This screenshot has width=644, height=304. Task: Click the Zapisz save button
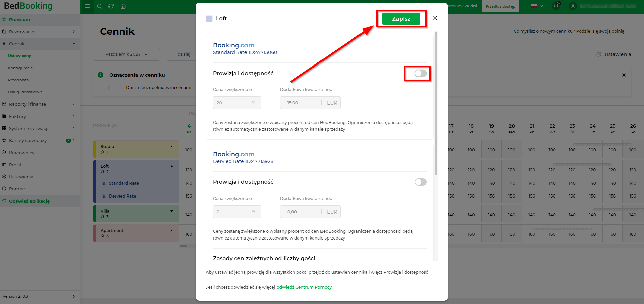[401, 19]
